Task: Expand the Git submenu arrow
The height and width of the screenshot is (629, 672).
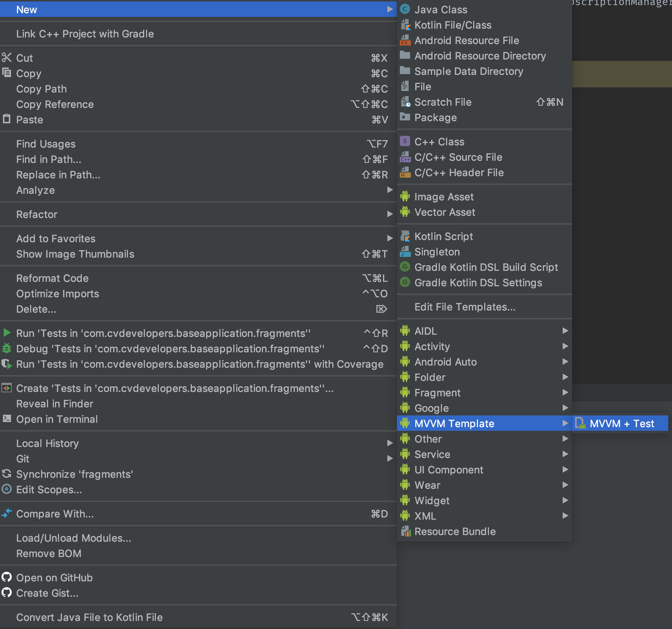Action: [x=390, y=458]
